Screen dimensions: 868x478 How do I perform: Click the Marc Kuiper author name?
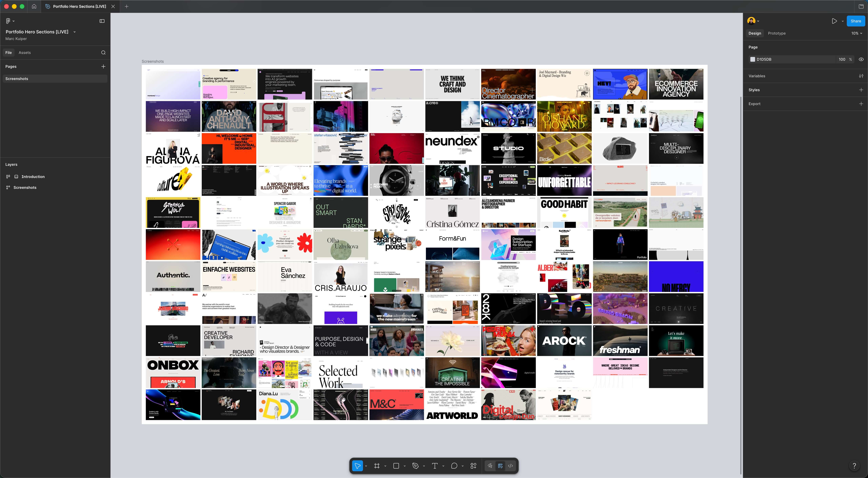point(16,39)
